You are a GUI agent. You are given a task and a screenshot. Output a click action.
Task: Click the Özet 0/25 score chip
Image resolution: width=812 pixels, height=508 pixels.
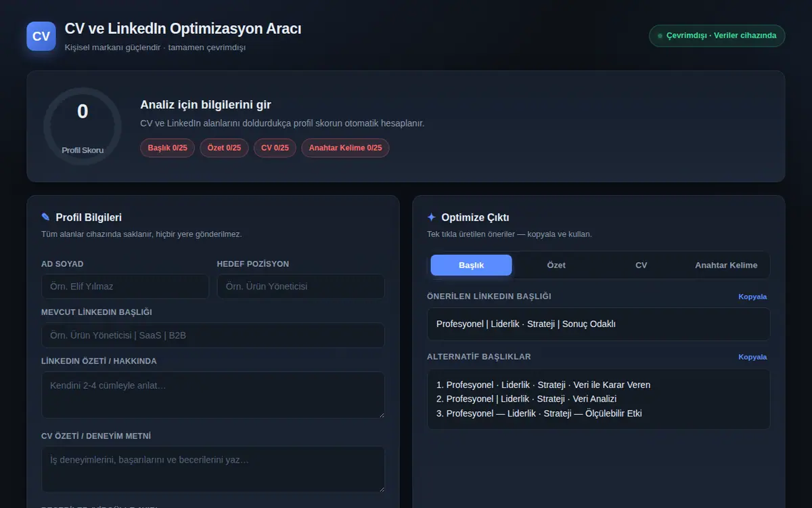pos(224,148)
